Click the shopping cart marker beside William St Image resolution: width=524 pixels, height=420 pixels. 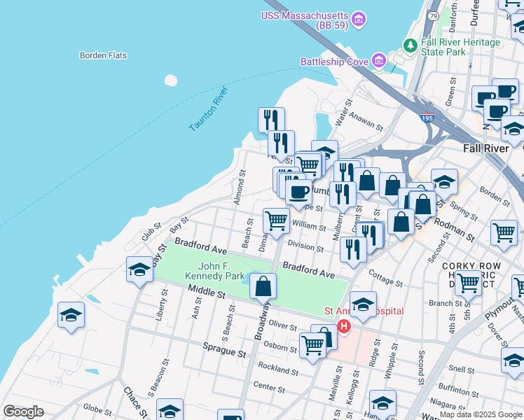coord(277,223)
